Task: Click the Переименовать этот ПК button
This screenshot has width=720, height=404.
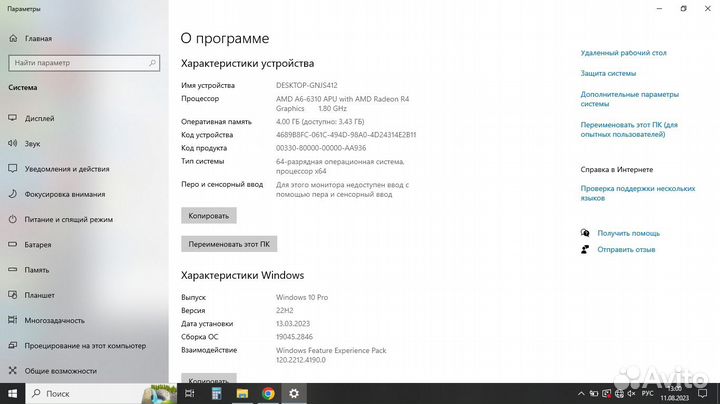Action: click(x=229, y=244)
